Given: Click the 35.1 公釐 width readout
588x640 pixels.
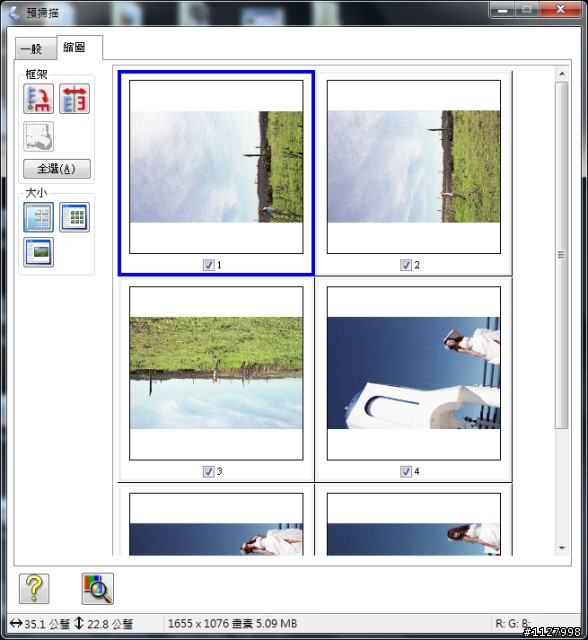Looking at the screenshot, I should click(x=40, y=624).
